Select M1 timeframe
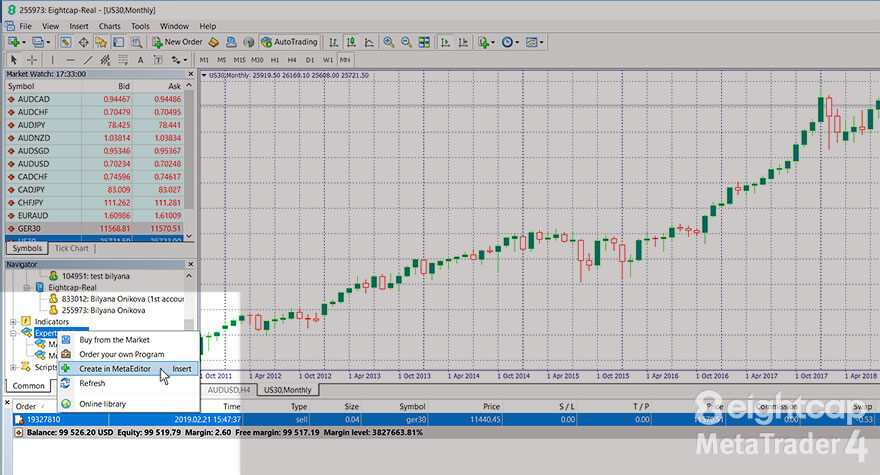This screenshot has width=880, height=475. (x=204, y=60)
